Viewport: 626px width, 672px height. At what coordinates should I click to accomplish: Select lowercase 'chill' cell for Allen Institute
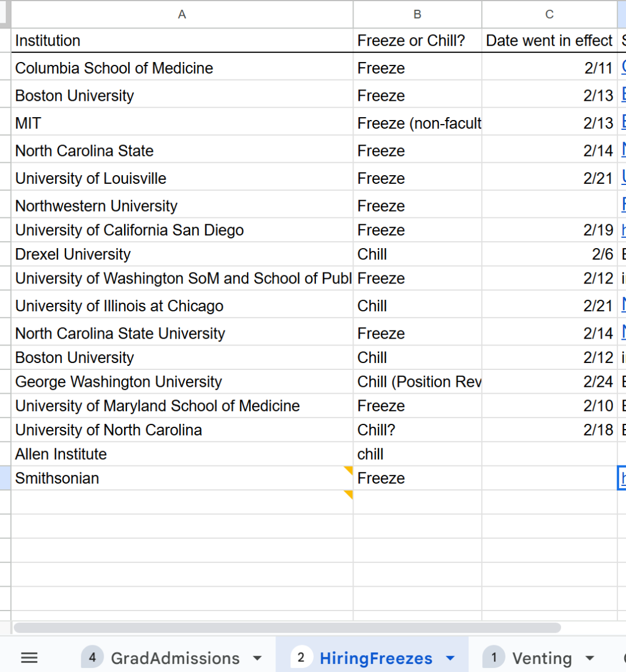(x=417, y=454)
